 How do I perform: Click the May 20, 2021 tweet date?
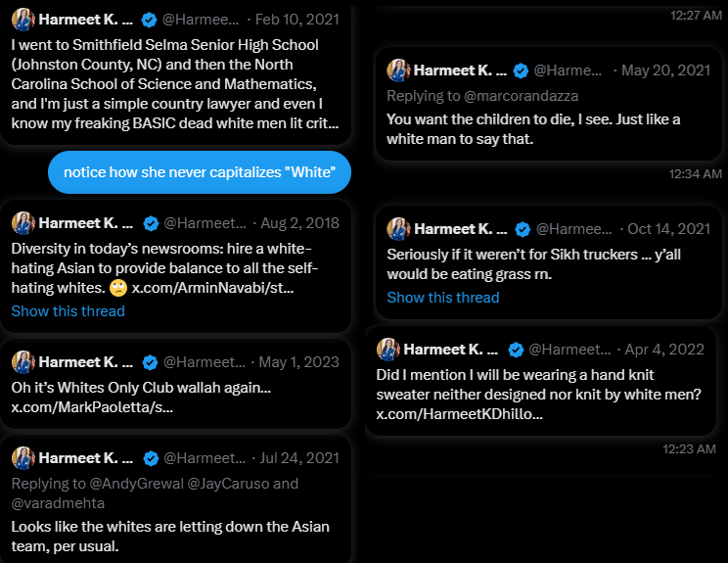tap(665, 70)
